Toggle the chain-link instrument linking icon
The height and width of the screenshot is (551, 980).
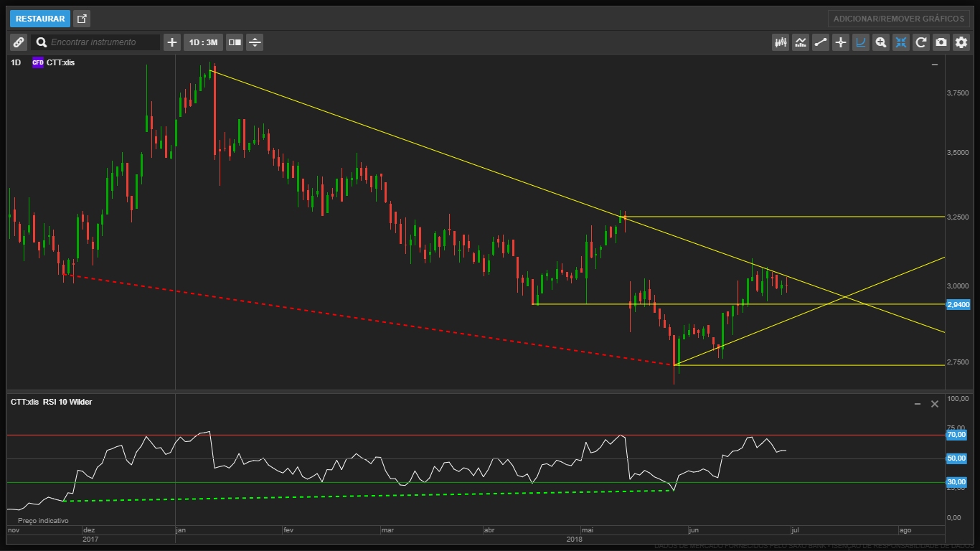click(x=19, y=42)
